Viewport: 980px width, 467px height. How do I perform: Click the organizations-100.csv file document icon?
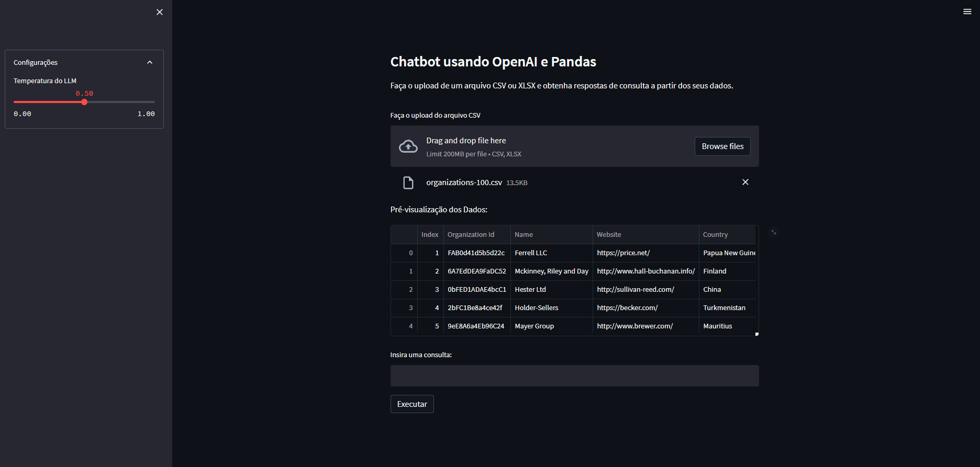click(x=408, y=183)
